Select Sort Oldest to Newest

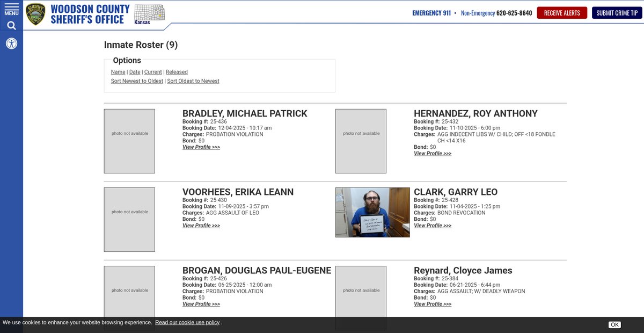click(193, 81)
